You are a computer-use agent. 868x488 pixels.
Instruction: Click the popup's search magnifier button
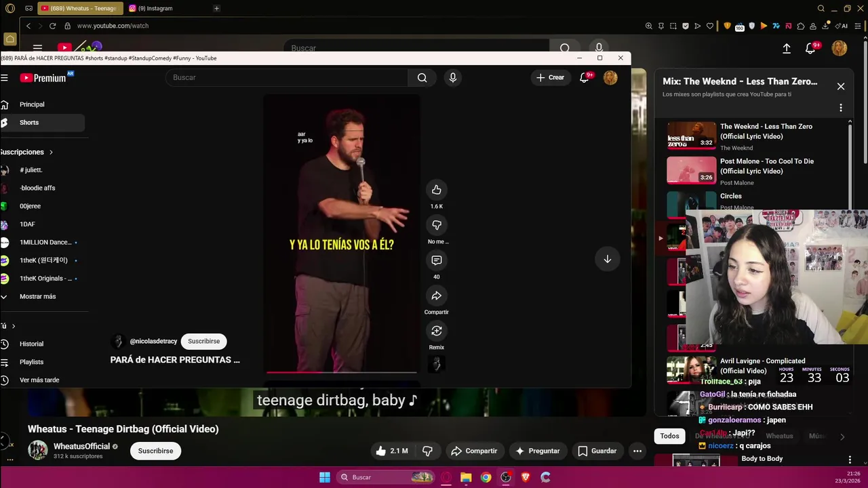click(422, 77)
